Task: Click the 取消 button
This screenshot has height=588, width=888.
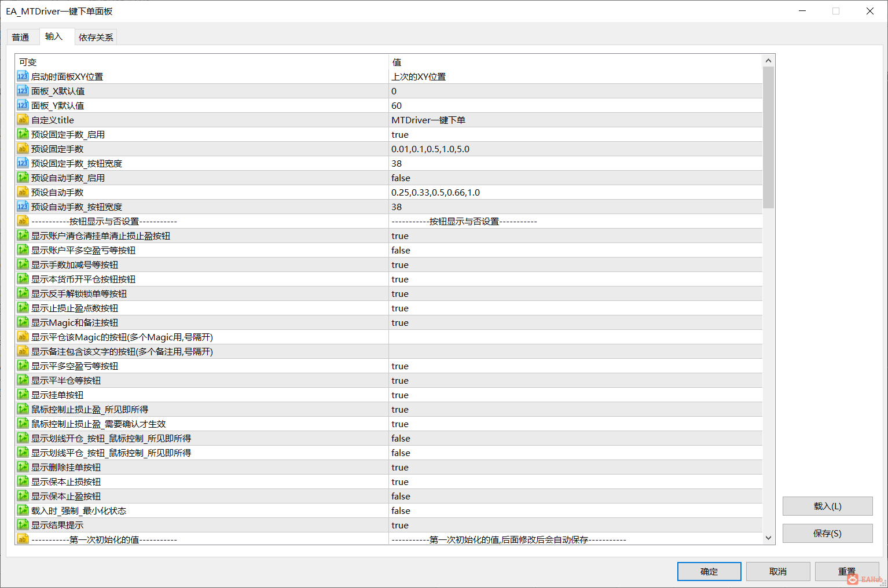Action: (778, 571)
